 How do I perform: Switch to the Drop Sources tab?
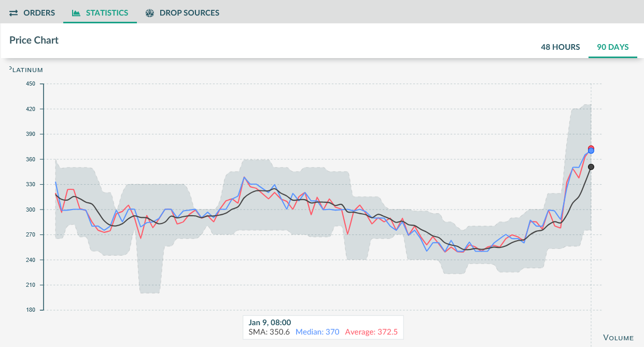coord(182,12)
